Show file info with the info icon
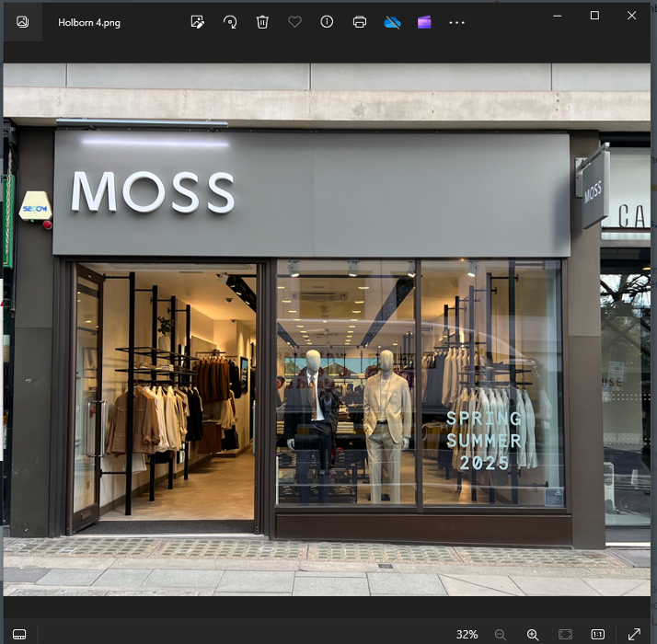The width and height of the screenshot is (657, 644). [x=327, y=22]
